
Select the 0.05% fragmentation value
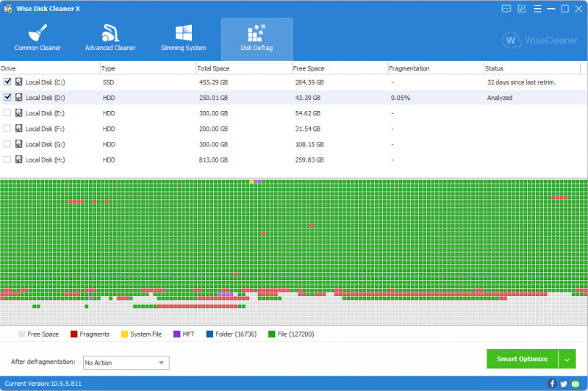[x=401, y=98]
